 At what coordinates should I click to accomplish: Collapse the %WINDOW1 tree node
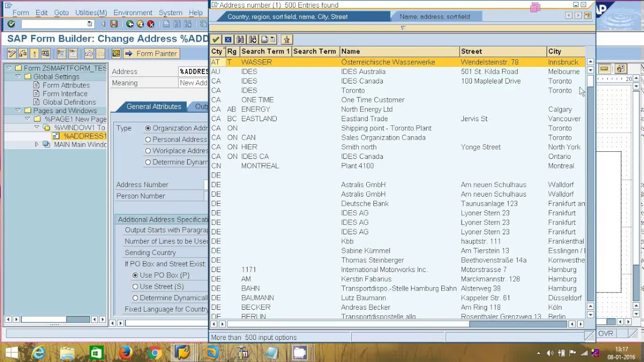[36, 128]
